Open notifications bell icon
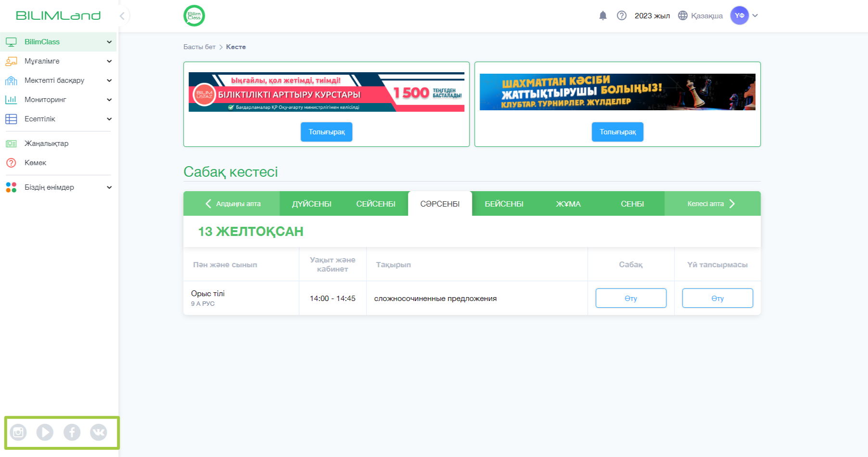The width and height of the screenshot is (868, 457). pos(603,15)
